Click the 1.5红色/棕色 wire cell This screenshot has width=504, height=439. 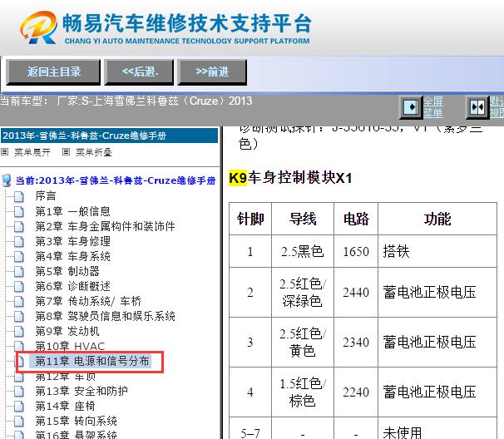[x=303, y=392]
